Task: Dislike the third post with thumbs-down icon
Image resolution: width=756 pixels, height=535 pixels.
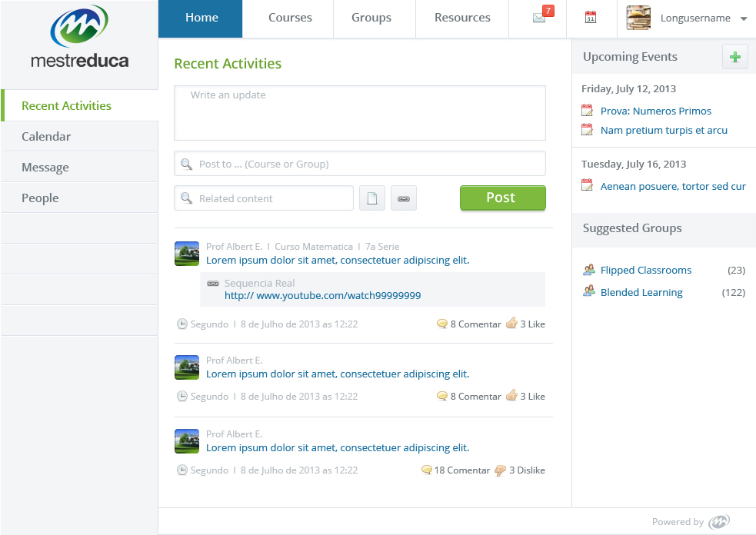Action: (501, 470)
